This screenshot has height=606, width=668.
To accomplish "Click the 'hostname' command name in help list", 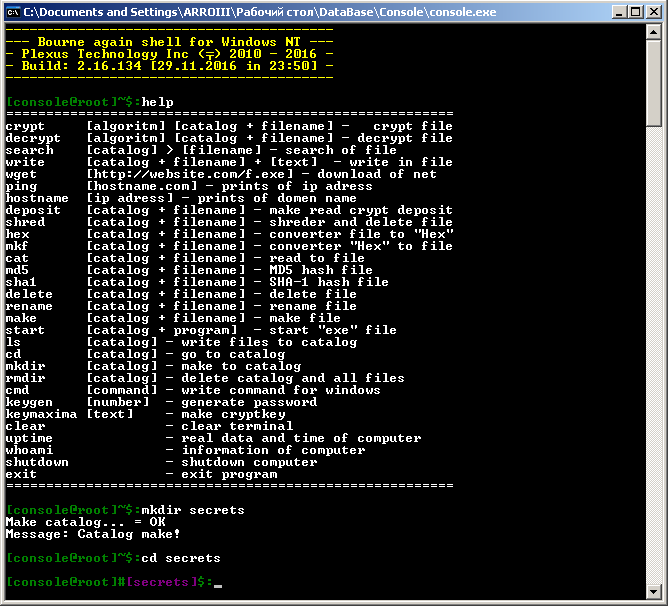I will (37, 198).
